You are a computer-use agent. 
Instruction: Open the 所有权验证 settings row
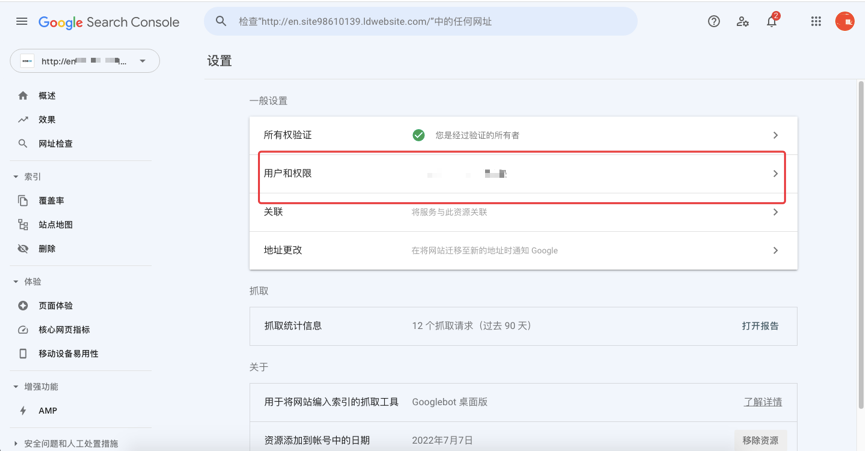(523, 135)
